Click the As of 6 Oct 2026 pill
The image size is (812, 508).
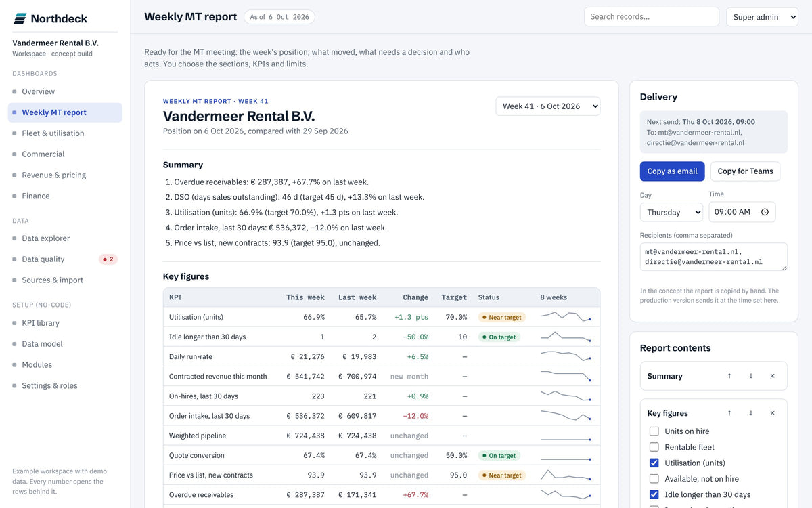click(279, 17)
